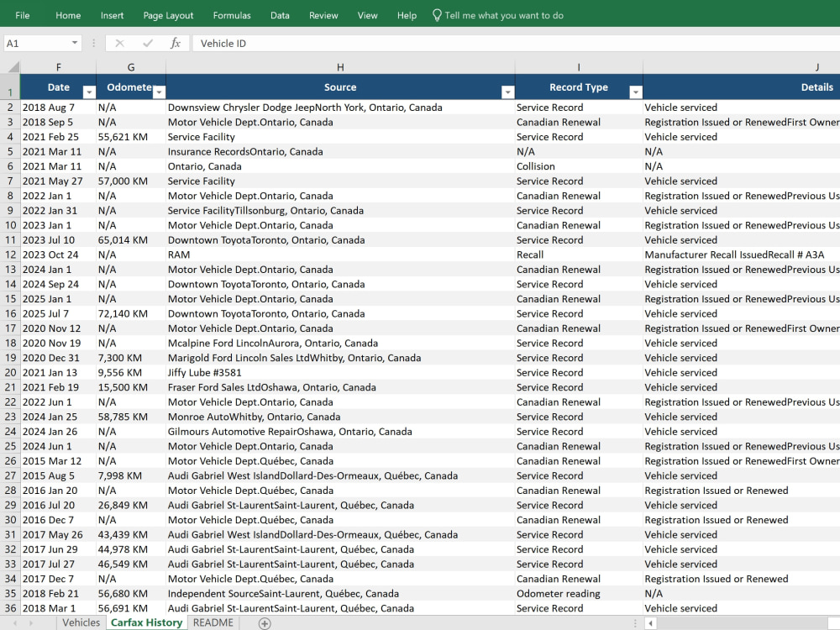Screen dimensions: 840x630
Task: Open the Page Layout tab
Action: (168, 15)
